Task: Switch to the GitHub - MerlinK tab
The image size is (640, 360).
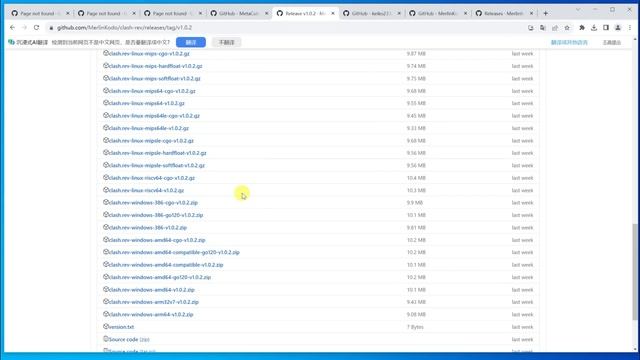Action: 437,13
